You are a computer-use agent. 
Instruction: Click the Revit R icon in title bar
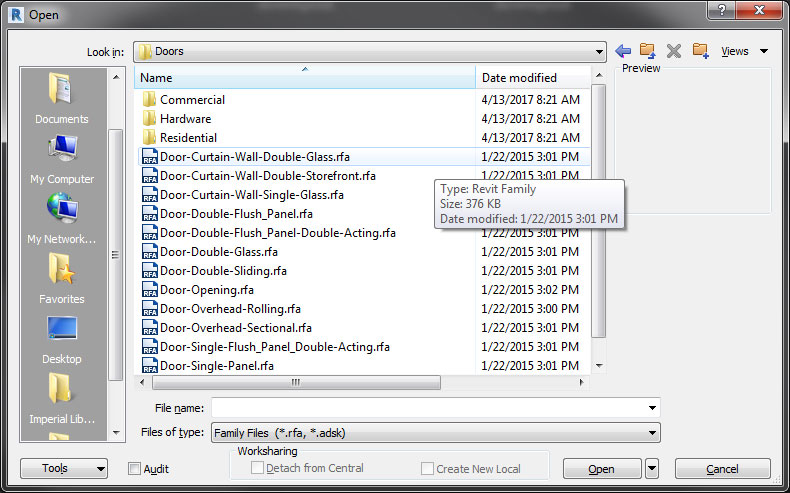[x=16, y=15]
